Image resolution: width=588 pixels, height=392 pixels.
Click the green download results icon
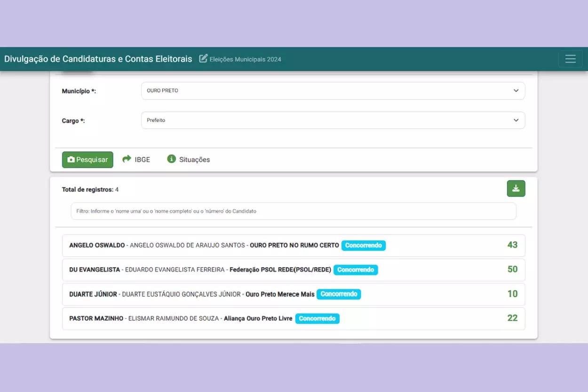click(516, 188)
